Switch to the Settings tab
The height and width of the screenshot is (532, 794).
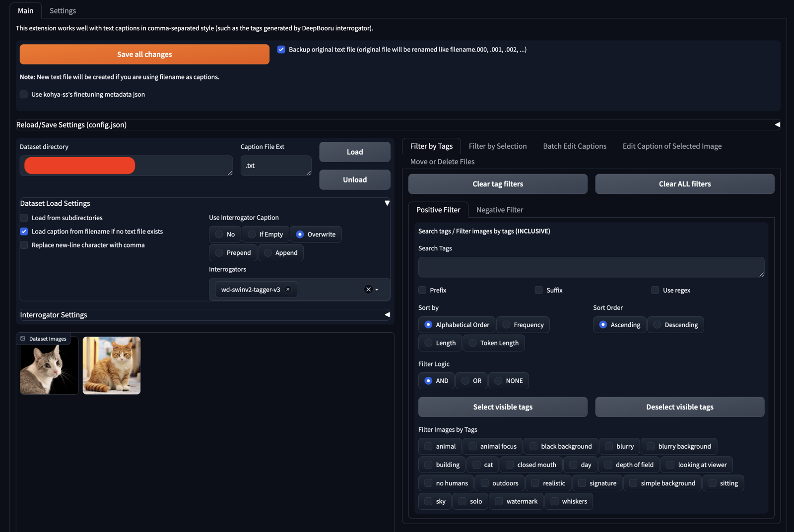click(63, 11)
